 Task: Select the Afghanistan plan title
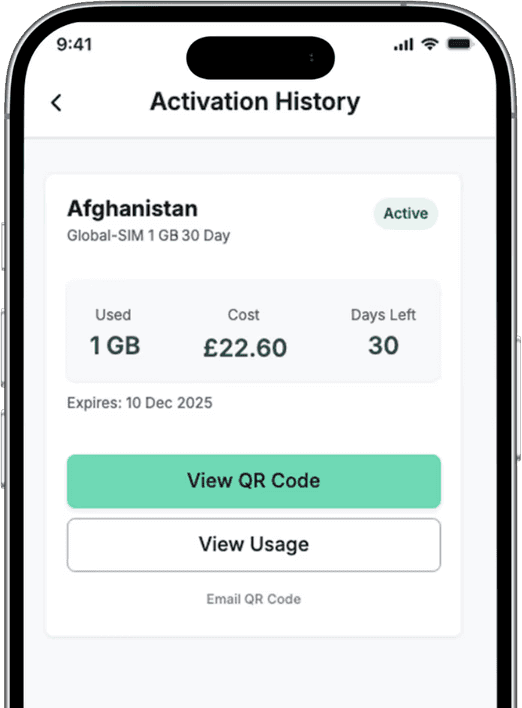coord(132,209)
